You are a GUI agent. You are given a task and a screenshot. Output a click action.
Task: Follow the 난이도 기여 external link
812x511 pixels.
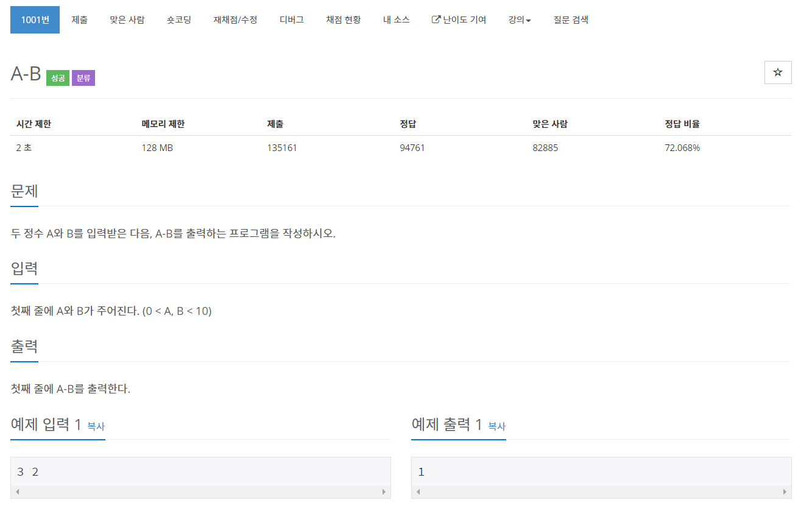click(459, 19)
